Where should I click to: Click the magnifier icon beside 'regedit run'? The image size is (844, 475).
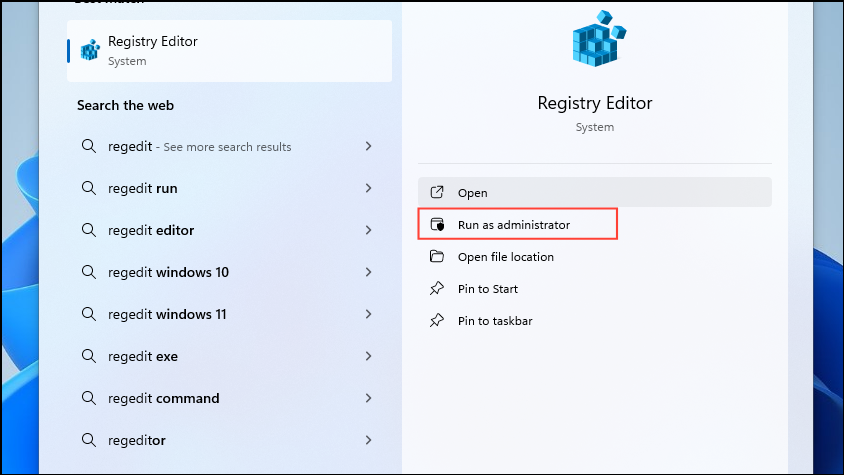pos(89,188)
